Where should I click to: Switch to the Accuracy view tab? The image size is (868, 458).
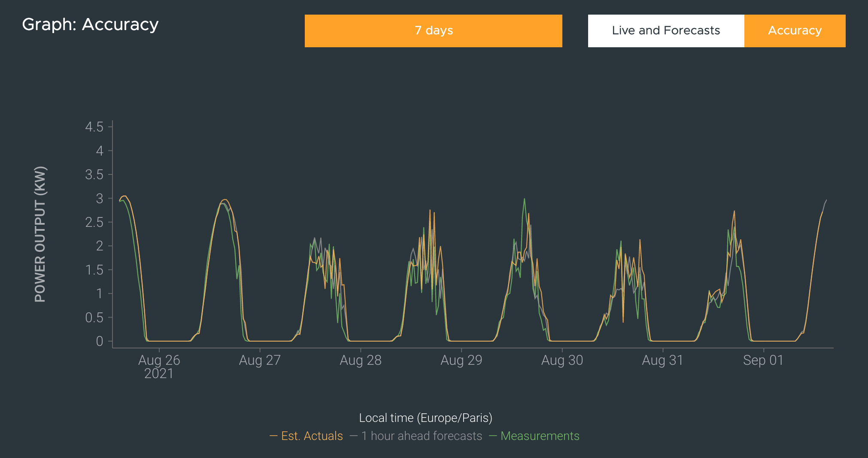click(795, 31)
